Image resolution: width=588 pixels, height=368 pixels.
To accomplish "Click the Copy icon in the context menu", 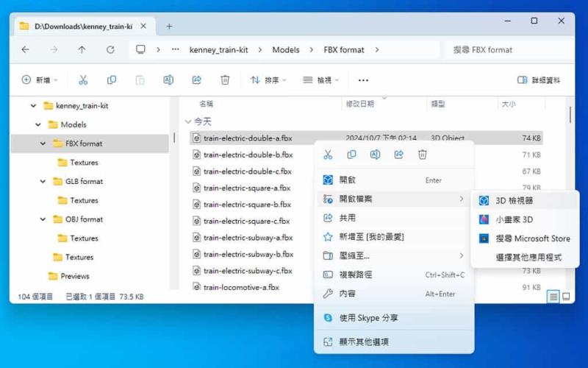I will [351, 155].
